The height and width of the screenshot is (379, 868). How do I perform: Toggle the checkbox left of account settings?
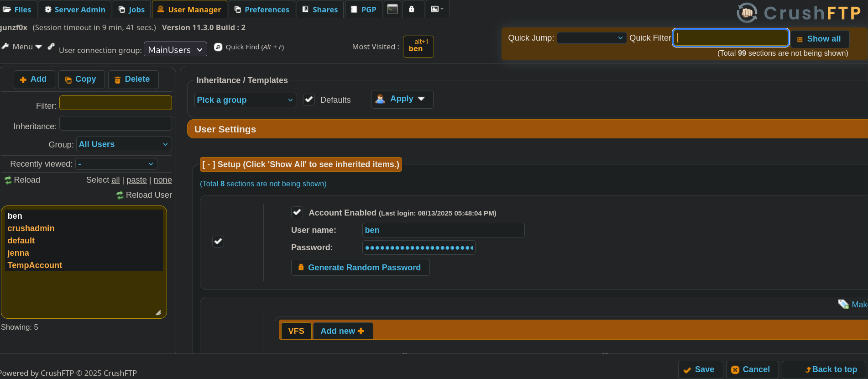(x=218, y=241)
